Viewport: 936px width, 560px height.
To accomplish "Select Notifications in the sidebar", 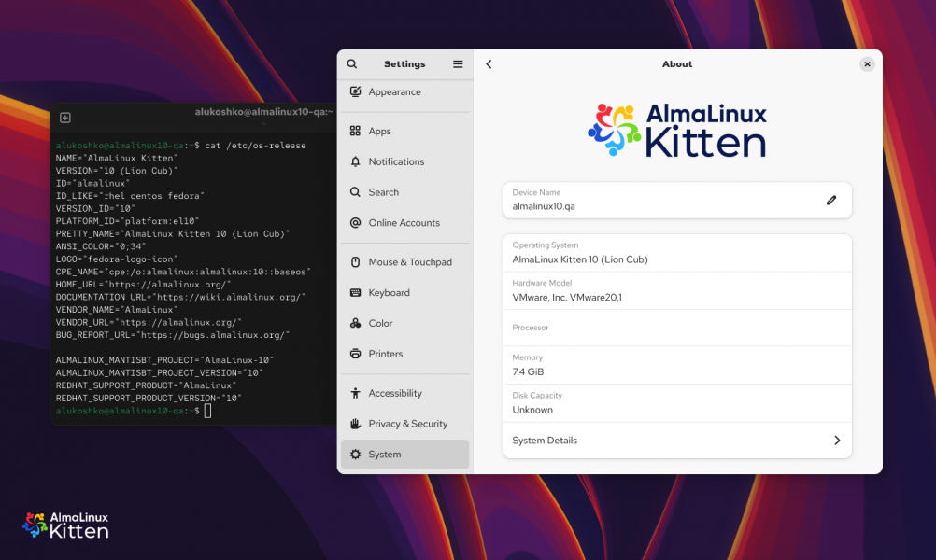I will [404, 161].
